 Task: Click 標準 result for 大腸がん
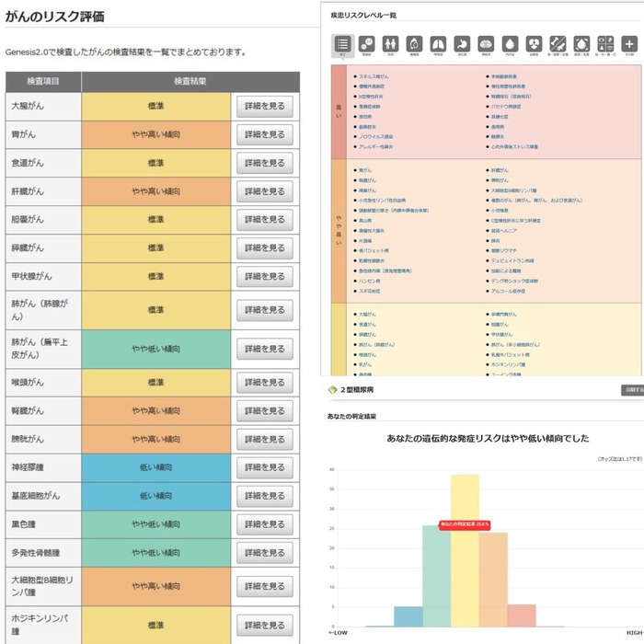coord(156,107)
